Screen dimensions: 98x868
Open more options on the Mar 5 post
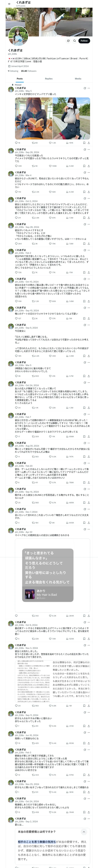pyautogui.click(x=89, y=362)
